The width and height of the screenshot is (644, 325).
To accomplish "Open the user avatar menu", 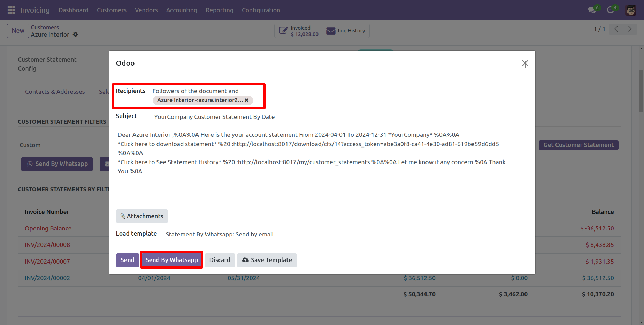I will [631, 10].
